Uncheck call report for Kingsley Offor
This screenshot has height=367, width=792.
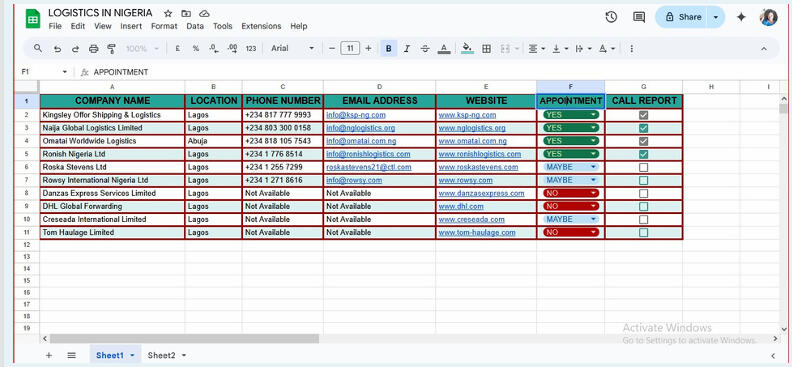pos(643,115)
